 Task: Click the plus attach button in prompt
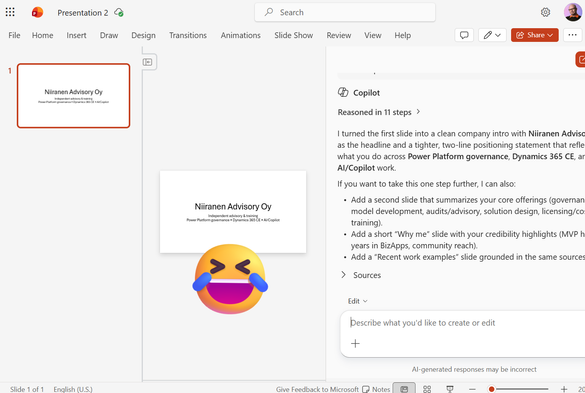pyautogui.click(x=355, y=343)
